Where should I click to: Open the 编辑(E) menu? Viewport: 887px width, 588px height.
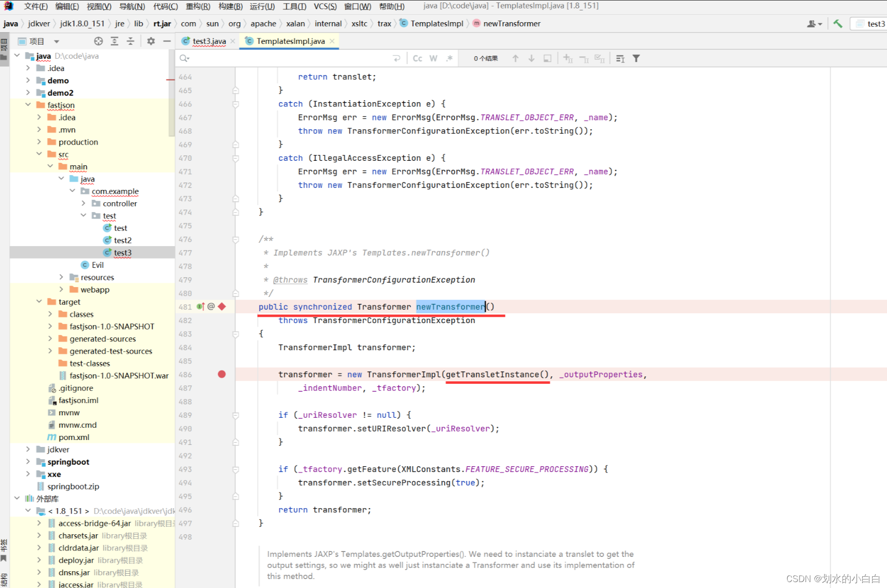pos(67,6)
